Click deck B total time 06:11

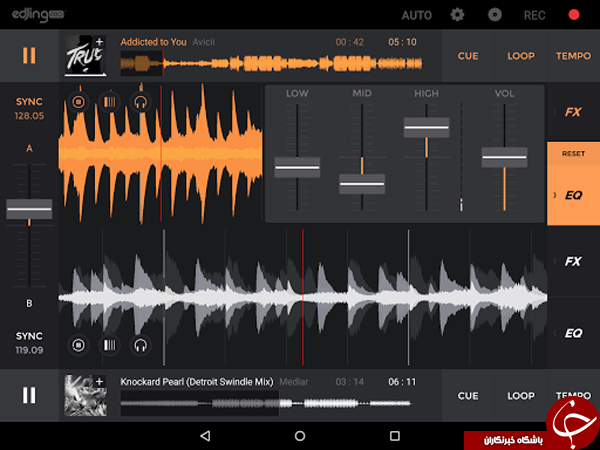(402, 382)
